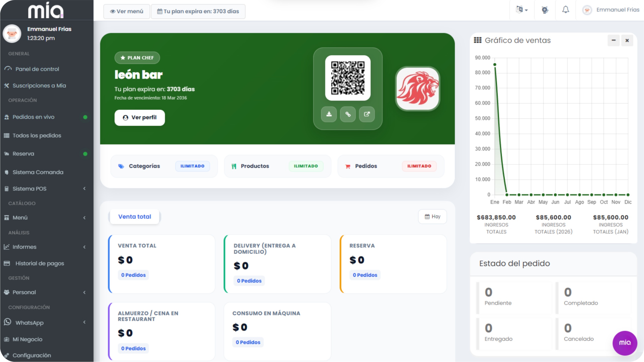Open the purple Mía chat bubble

click(x=625, y=343)
